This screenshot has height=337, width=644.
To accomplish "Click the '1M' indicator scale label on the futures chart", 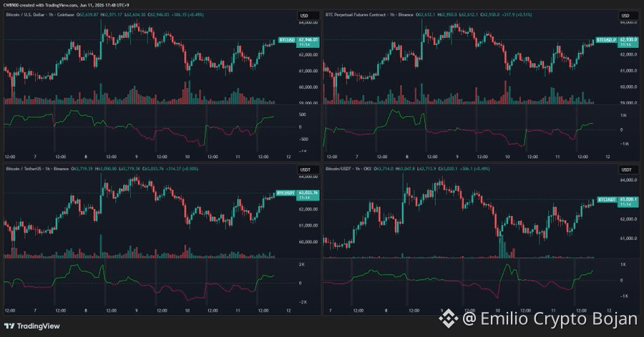I will coord(623,116).
